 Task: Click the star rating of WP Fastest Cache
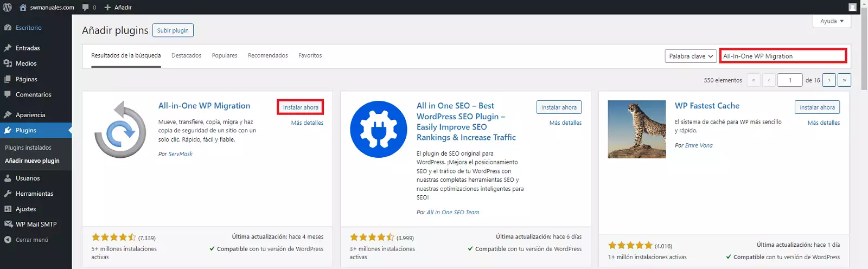[x=630, y=245]
